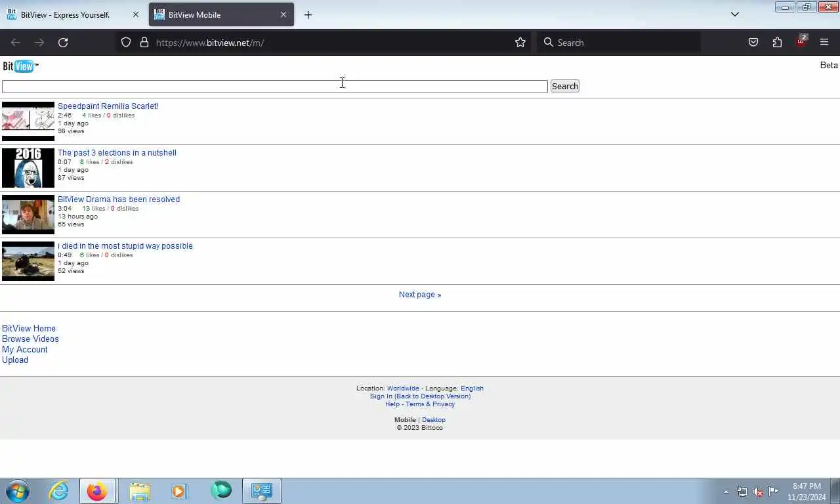Image resolution: width=840 pixels, height=504 pixels.
Task: Click the browser address bar URL
Action: tap(210, 43)
